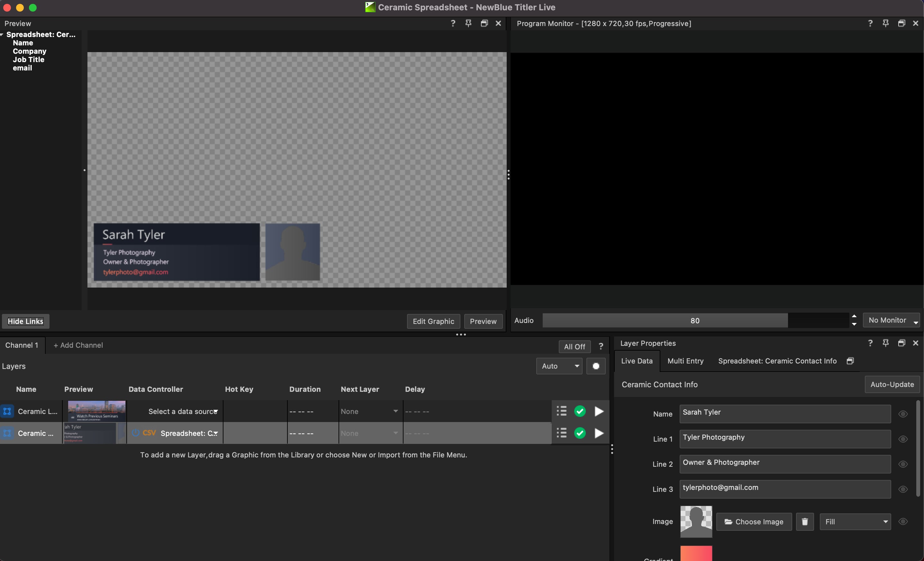Open list menu for Ceramic L... layer
Viewport: 924px width, 561px height.
[x=561, y=411]
